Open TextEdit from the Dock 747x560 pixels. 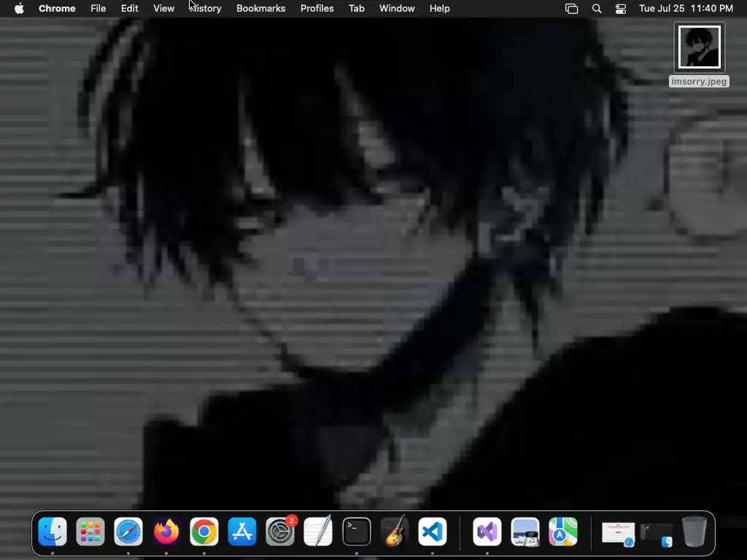click(x=318, y=532)
